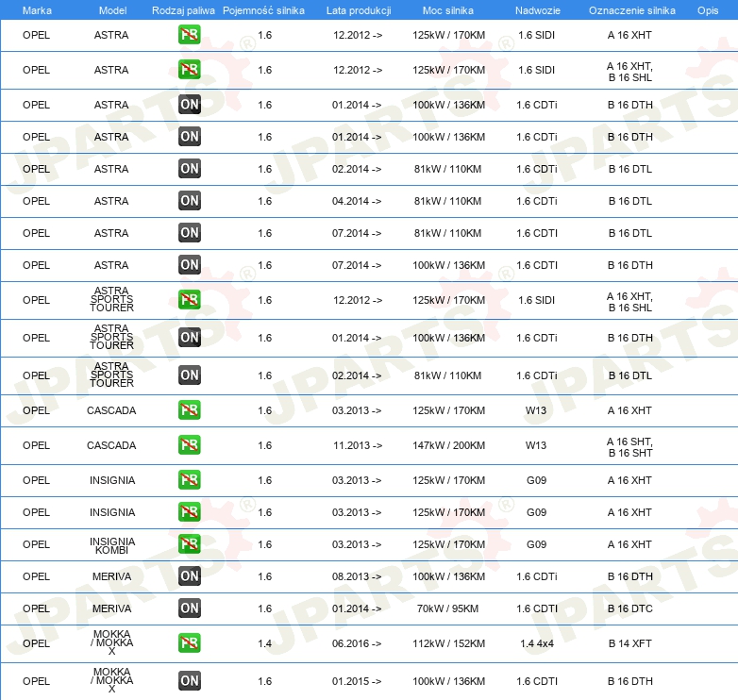Click the A 16 XHT code in CASCADA row
738x700 pixels.
tap(629, 410)
